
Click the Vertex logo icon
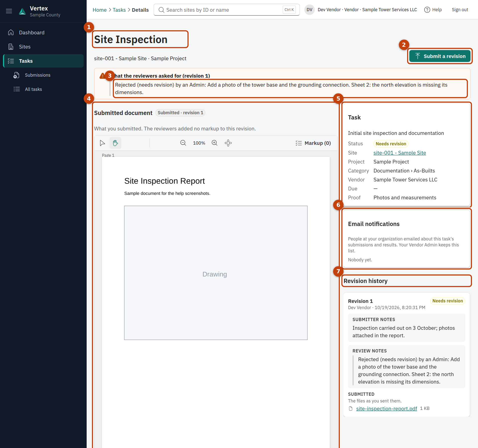point(22,11)
